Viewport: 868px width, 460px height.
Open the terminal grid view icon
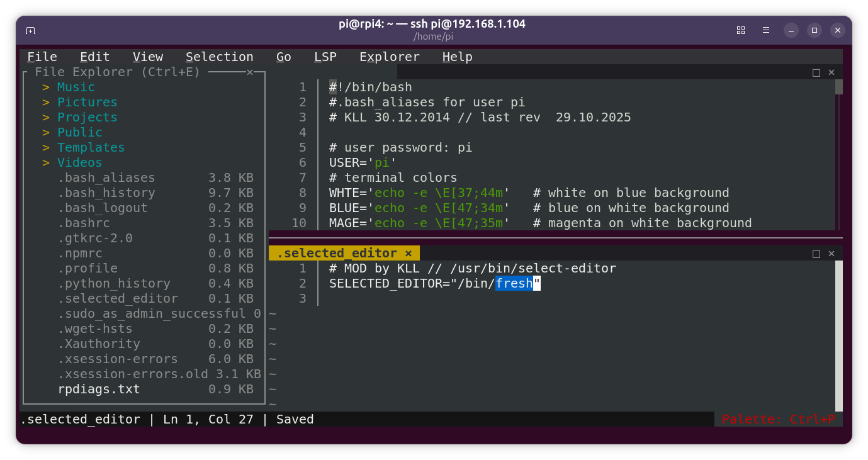pyautogui.click(x=741, y=30)
